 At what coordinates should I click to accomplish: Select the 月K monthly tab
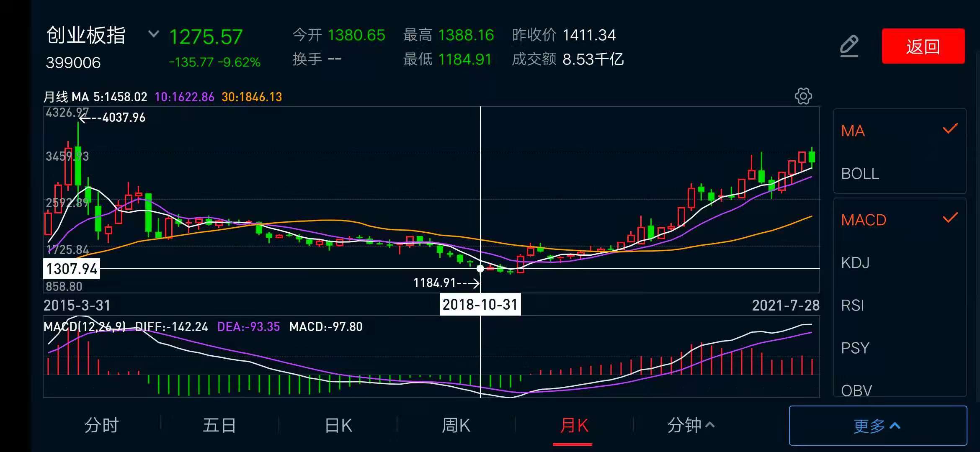click(574, 426)
